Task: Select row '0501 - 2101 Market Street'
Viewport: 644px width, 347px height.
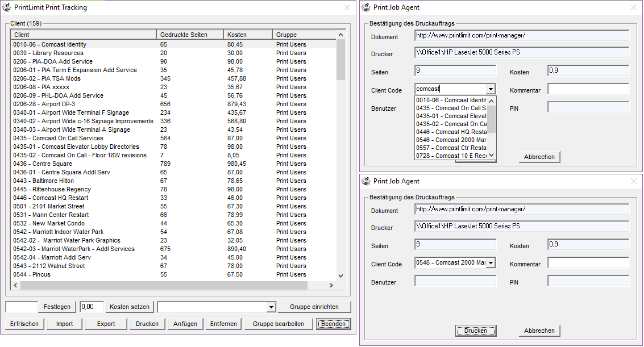Action: point(173,206)
